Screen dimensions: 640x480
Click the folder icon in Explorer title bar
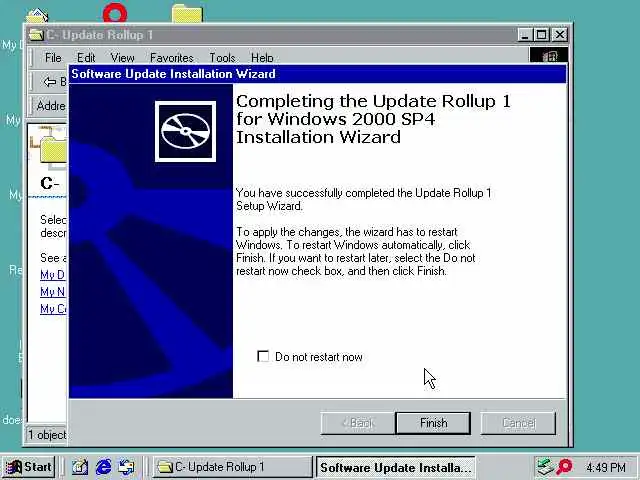(x=36, y=35)
